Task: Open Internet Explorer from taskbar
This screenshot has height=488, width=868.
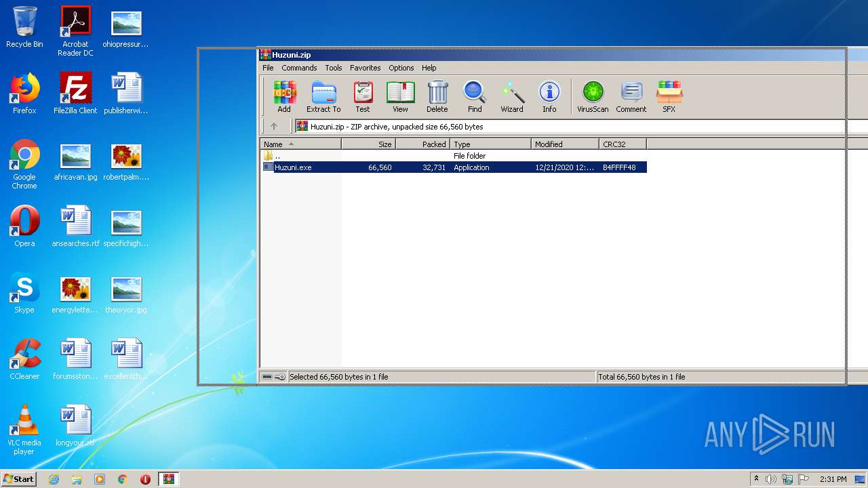Action: tap(54, 479)
